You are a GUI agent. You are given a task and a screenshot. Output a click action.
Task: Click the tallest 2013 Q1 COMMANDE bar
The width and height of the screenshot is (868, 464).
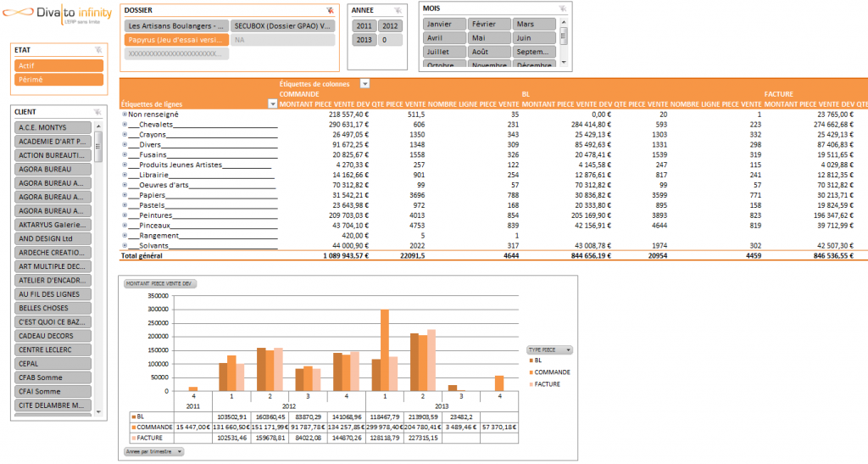tap(385, 350)
